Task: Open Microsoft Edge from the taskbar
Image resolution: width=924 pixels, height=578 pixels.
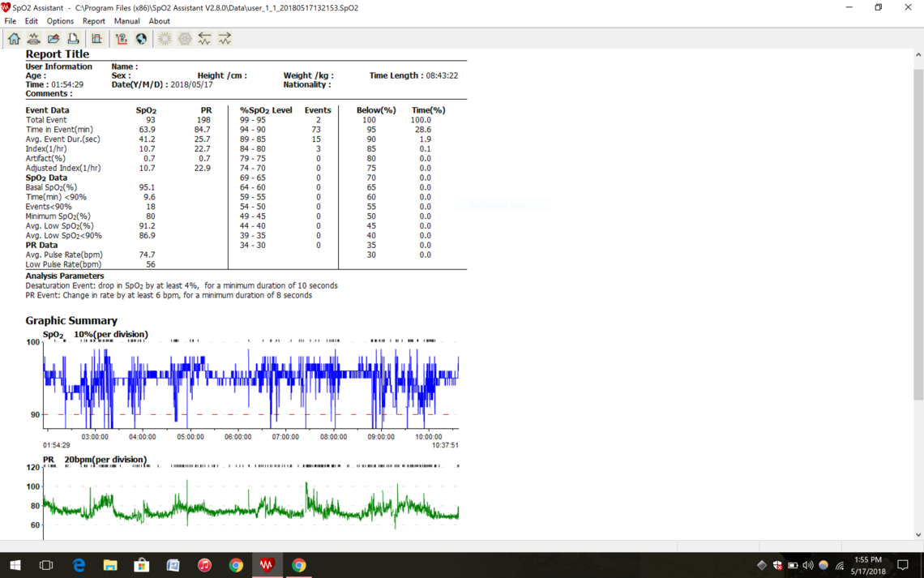Action: [79, 565]
